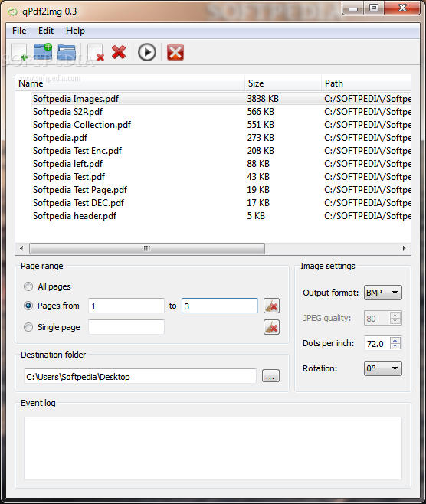Click the page range 'to' field containing 3
The image size is (426, 504).
coord(220,306)
